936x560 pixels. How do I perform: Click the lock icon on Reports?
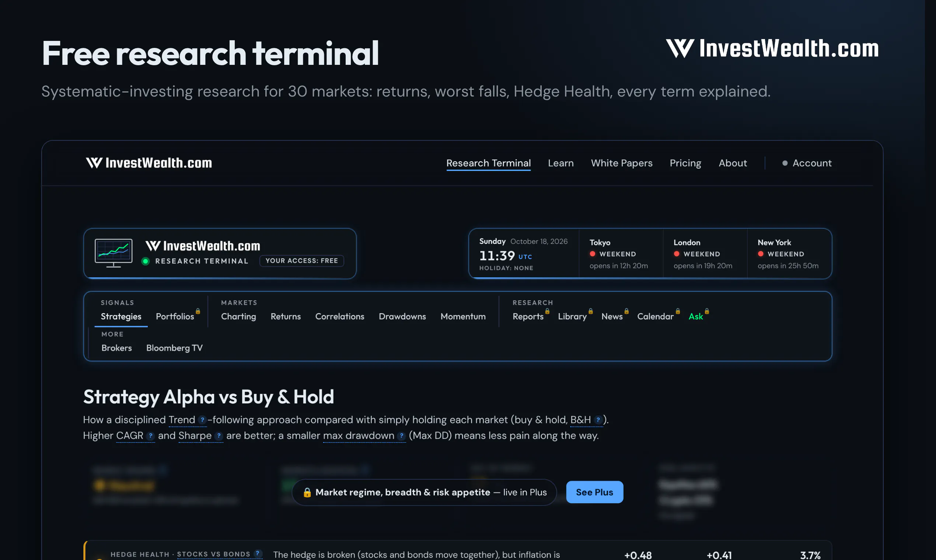pyautogui.click(x=547, y=311)
